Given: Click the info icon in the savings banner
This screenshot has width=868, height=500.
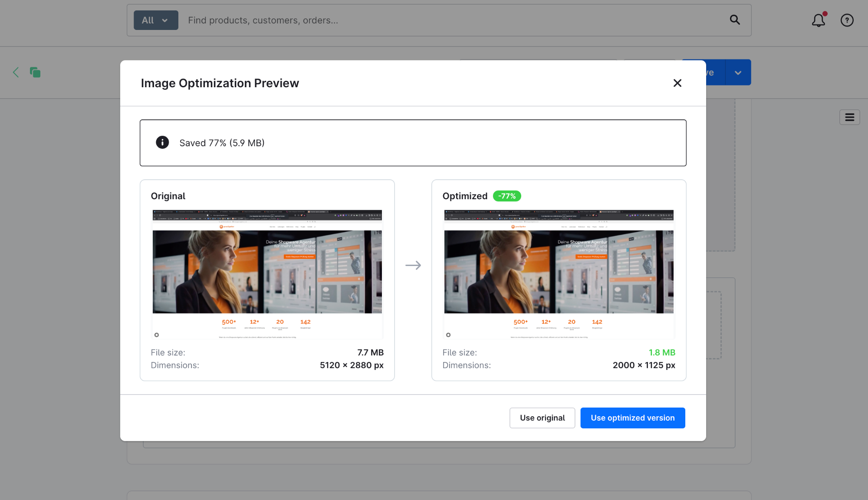Looking at the screenshot, I should coord(162,142).
